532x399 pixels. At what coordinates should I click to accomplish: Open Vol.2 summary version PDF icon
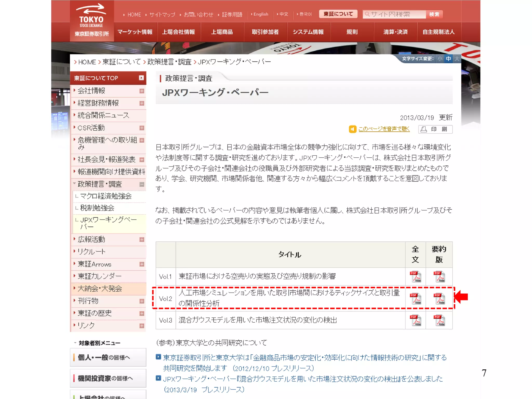[x=439, y=299]
